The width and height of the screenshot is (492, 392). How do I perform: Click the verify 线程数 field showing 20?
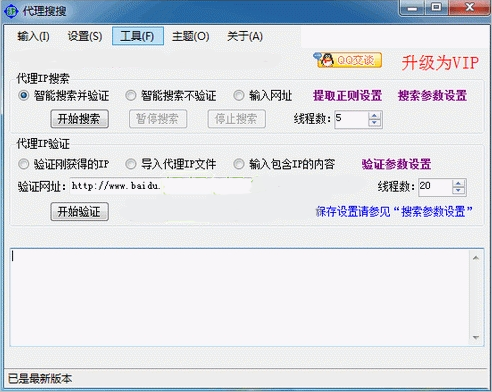(435, 187)
